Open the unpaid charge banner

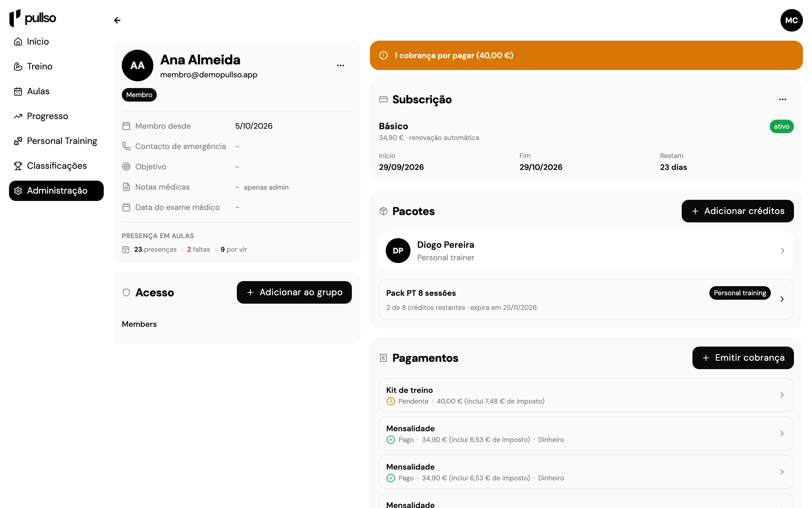[x=586, y=55]
